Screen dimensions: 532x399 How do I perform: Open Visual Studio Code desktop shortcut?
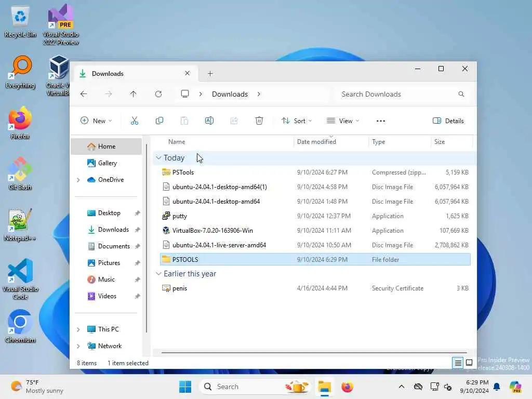coord(20,279)
